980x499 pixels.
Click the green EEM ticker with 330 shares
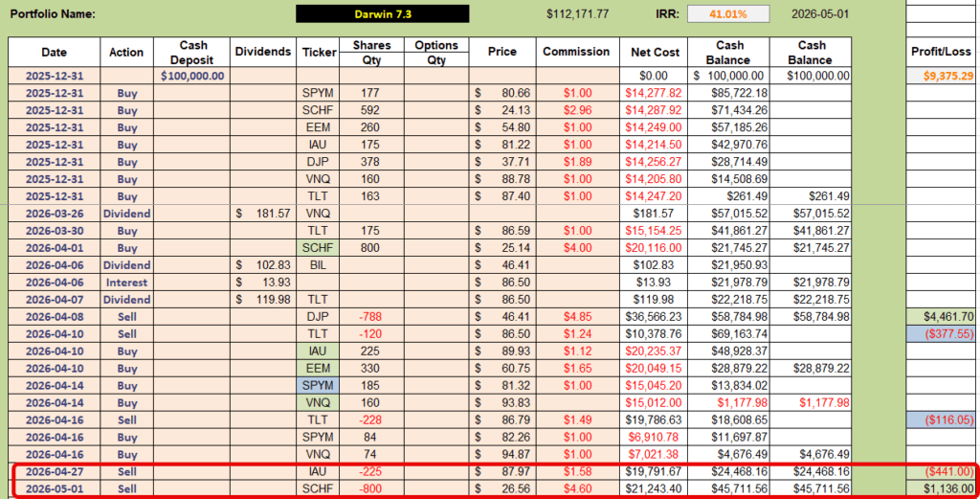pyautogui.click(x=318, y=369)
